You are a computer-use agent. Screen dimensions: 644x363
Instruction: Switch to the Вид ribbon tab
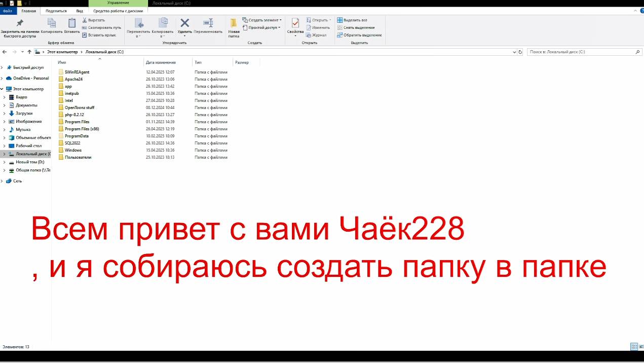tap(80, 11)
